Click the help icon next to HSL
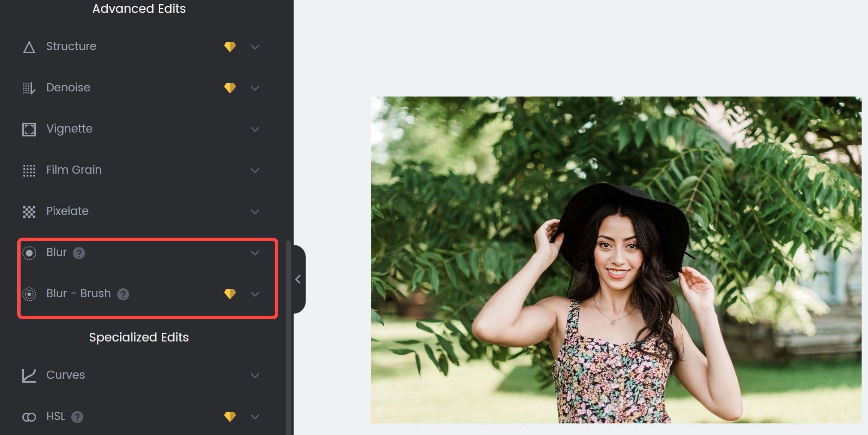The image size is (868, 435). [x=77, y=417]
